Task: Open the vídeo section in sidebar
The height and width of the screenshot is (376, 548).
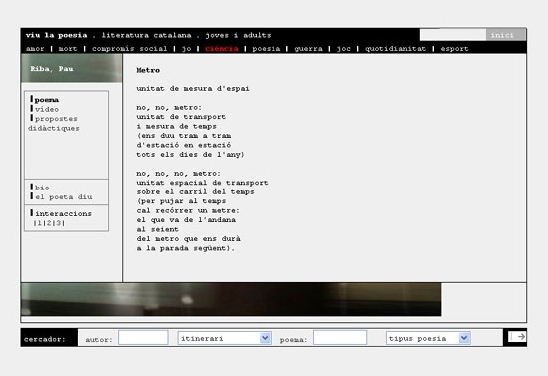Action: click(x=46, y=109)
